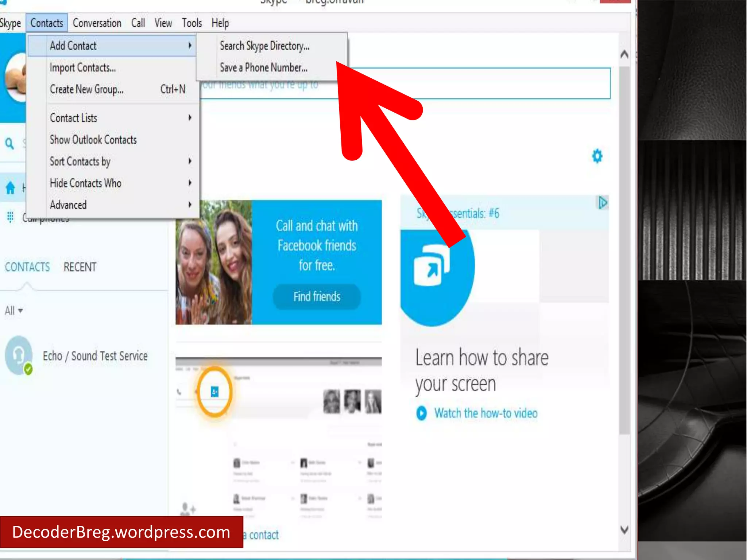Open the Tools menu

click(192, 23)
